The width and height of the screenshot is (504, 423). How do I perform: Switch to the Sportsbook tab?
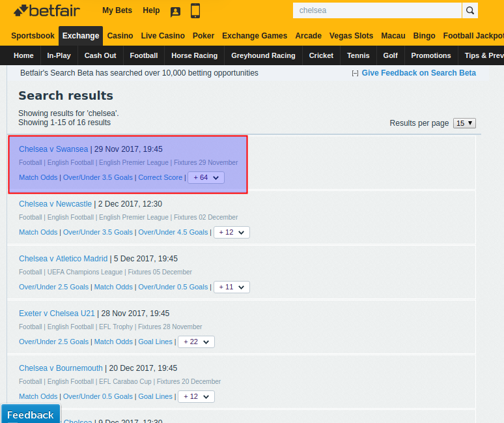(x=33, y=36)
